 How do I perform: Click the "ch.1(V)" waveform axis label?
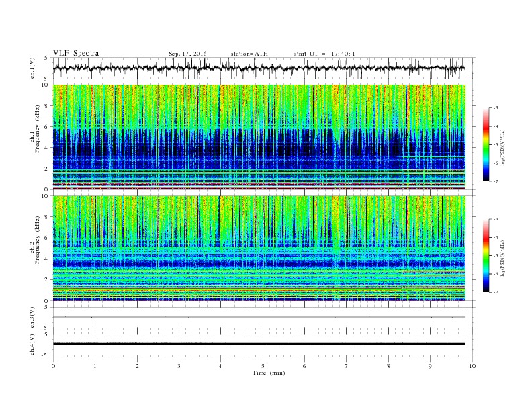32,68
